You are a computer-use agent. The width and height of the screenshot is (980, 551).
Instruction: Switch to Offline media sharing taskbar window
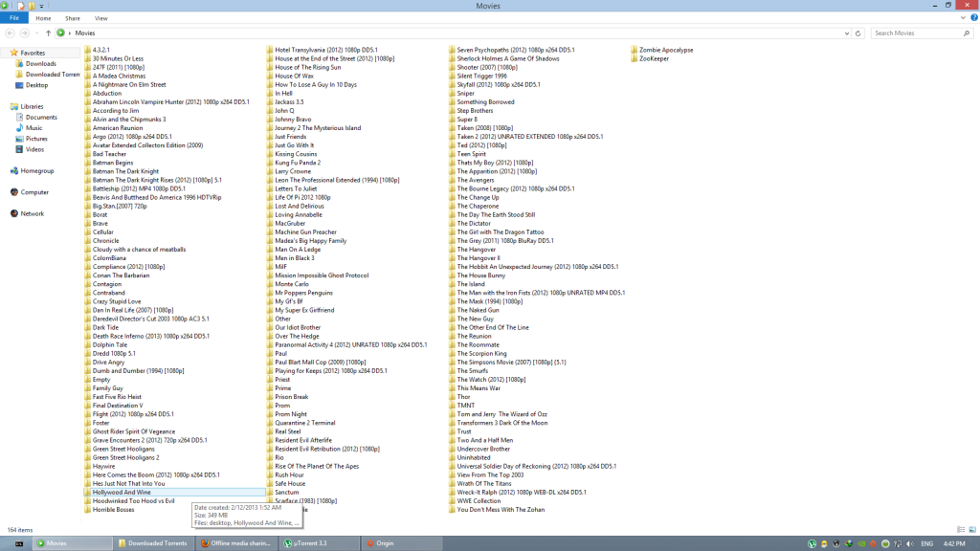(x=235, y=543)
